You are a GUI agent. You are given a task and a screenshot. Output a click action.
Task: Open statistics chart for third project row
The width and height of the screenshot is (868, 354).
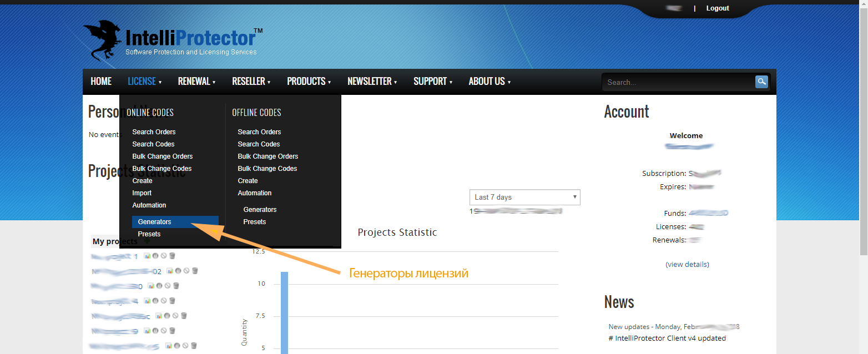[151, 286]
